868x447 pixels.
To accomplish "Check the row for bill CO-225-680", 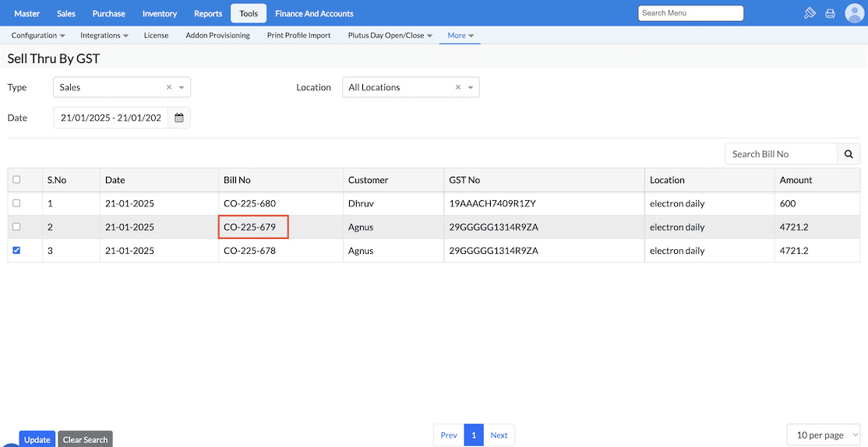I will pyautogui.click(x=16, y=203).
